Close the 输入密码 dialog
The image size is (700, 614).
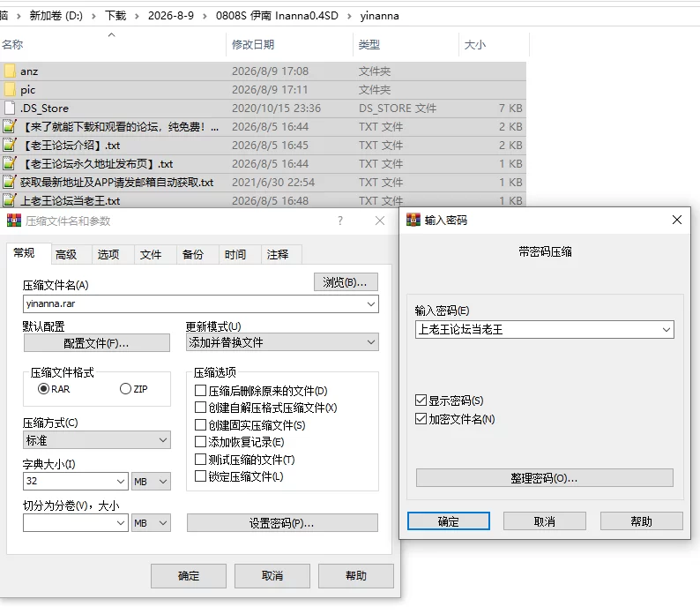677,220
